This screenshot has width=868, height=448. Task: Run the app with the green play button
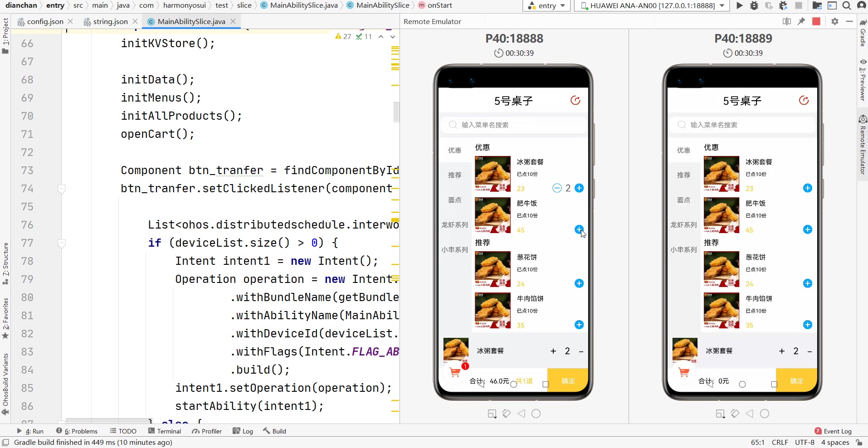739,5
